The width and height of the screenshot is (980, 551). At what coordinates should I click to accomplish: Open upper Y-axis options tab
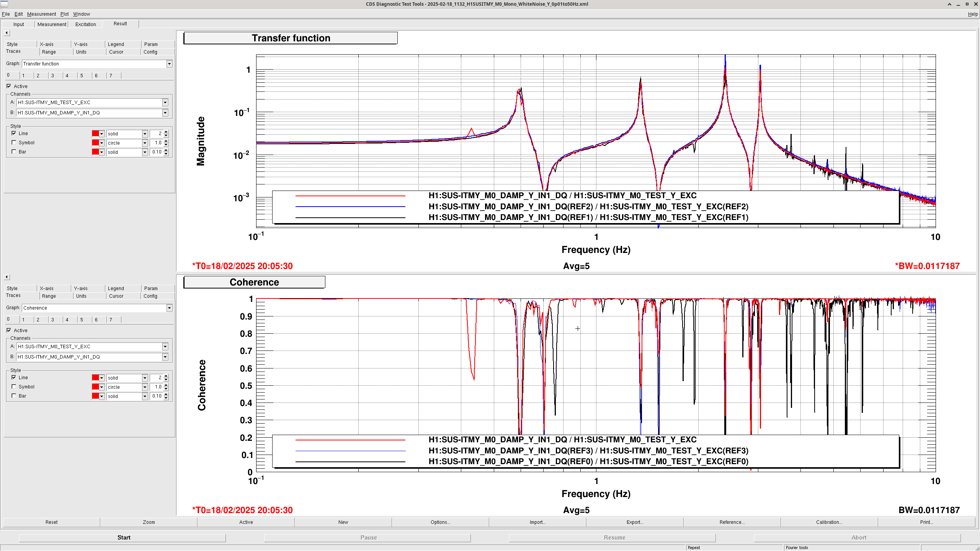point(81,44)
